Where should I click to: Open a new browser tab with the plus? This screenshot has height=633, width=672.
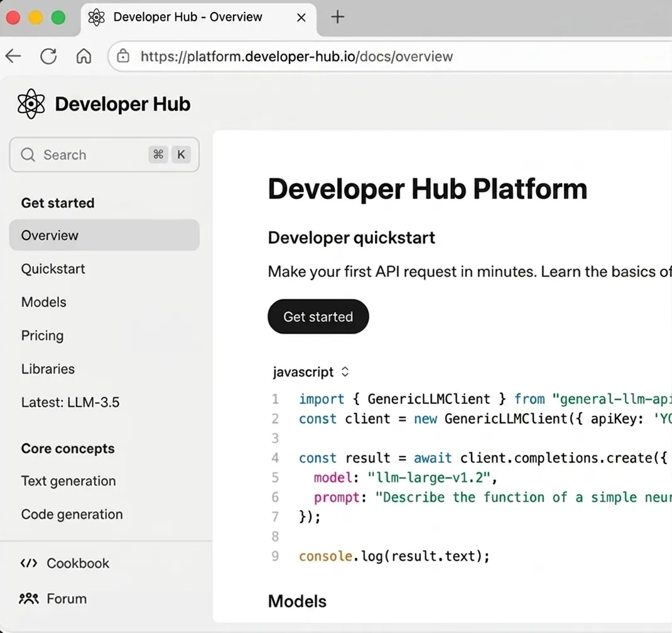tap(337, 17)
